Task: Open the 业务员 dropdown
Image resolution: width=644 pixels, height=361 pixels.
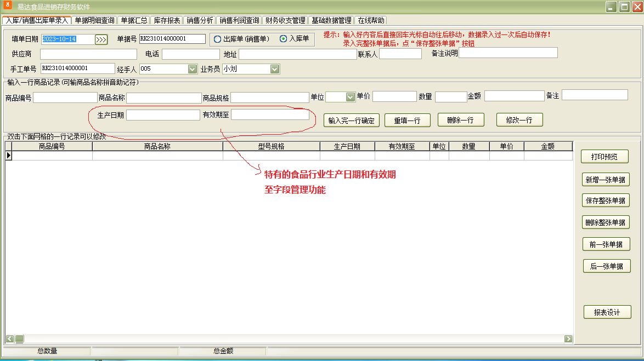Action: coord(275,69)
